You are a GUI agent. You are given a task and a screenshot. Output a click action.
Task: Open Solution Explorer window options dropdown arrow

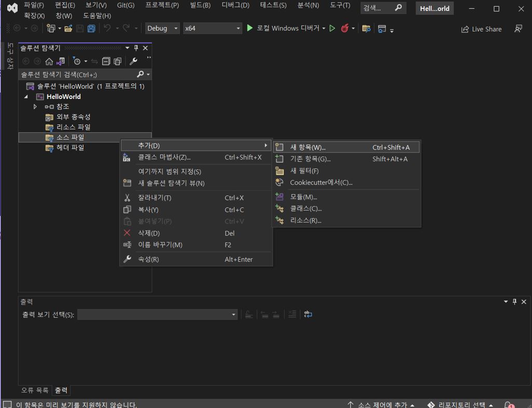[x=127, y=48]
